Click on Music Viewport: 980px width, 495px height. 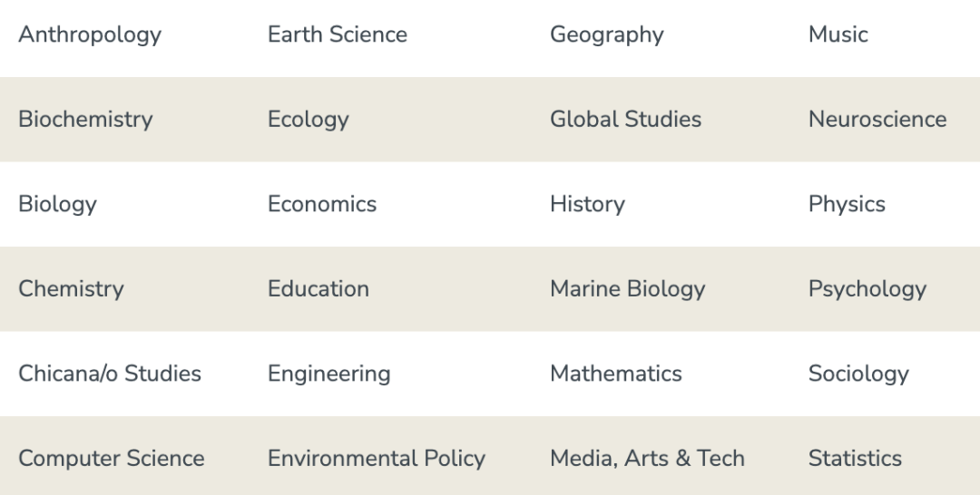pos(838,34)
